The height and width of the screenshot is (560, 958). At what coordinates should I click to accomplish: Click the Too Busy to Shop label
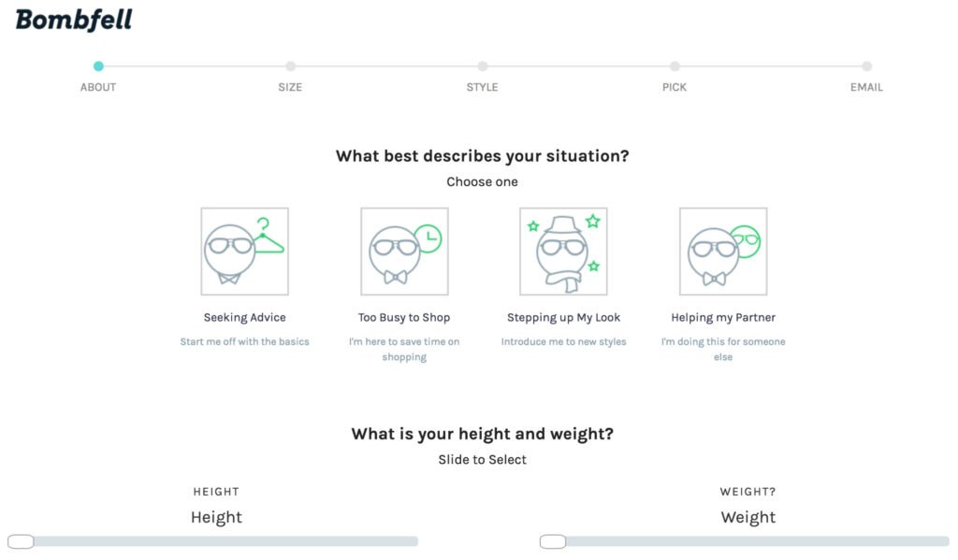pyautogui.click(x=404, y=318)
